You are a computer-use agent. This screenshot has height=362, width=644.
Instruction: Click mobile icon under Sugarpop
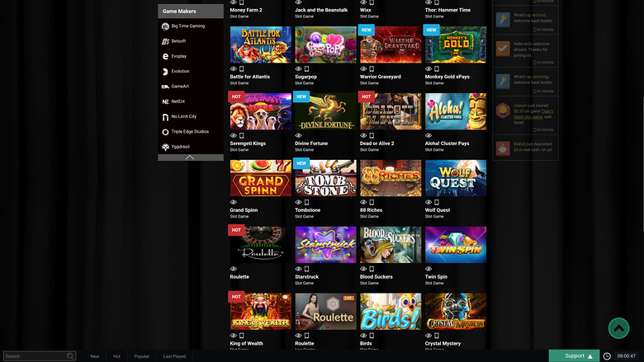[306, 69]
